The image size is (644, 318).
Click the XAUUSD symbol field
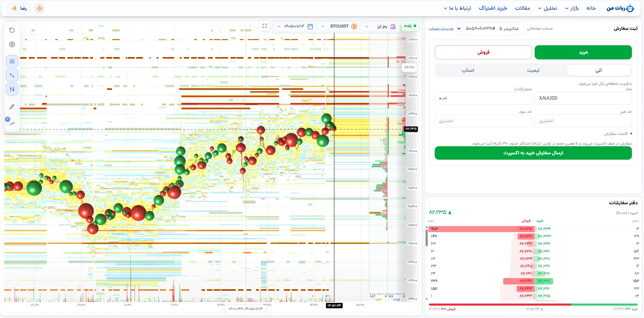point(583,98)
